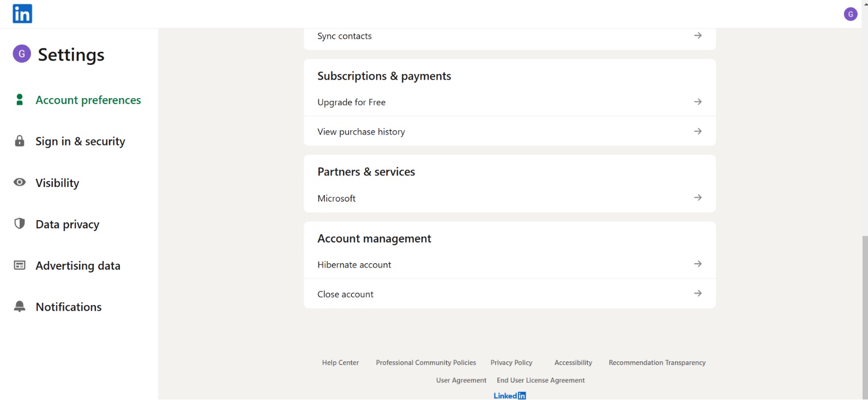Click the lock icon beside Sign in & security

point(20,141)
